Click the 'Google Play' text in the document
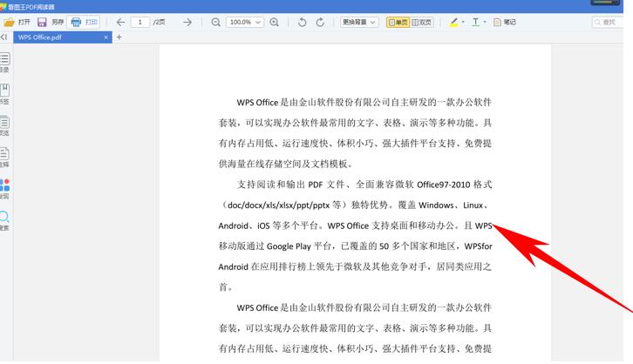Screen dimensions: 633x364 click(289, 246)
